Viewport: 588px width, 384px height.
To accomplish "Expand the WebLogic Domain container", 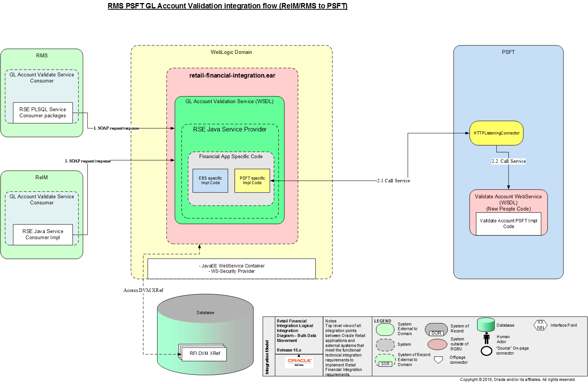I will tap(231, 52).
